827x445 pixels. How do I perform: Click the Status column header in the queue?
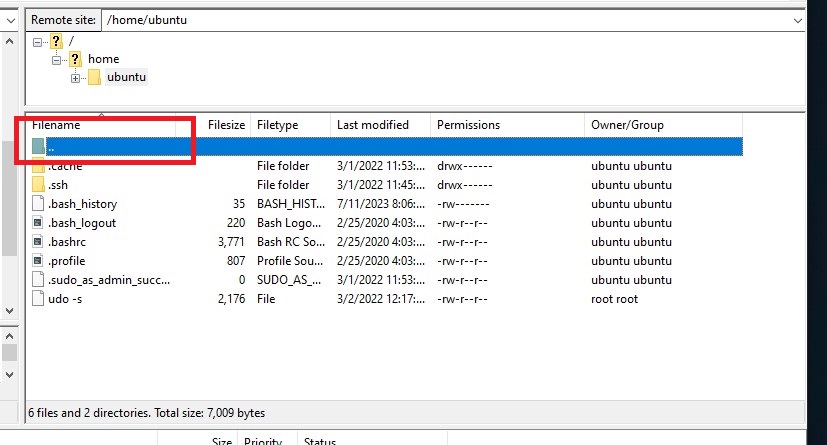(x=320, y=441)
